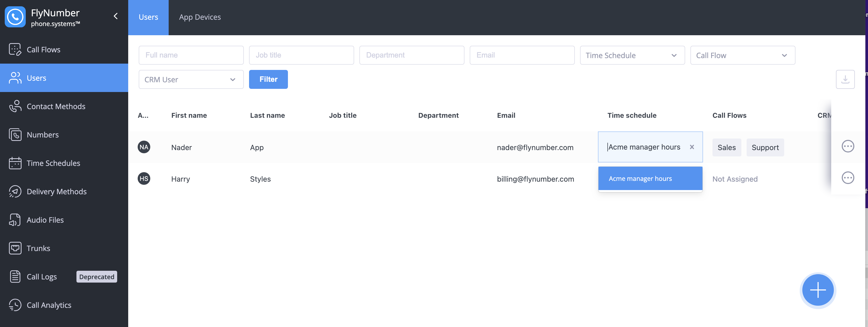868x327 pixels.
Task: Switch to the Users tab
Action: [x=148, y=17]
